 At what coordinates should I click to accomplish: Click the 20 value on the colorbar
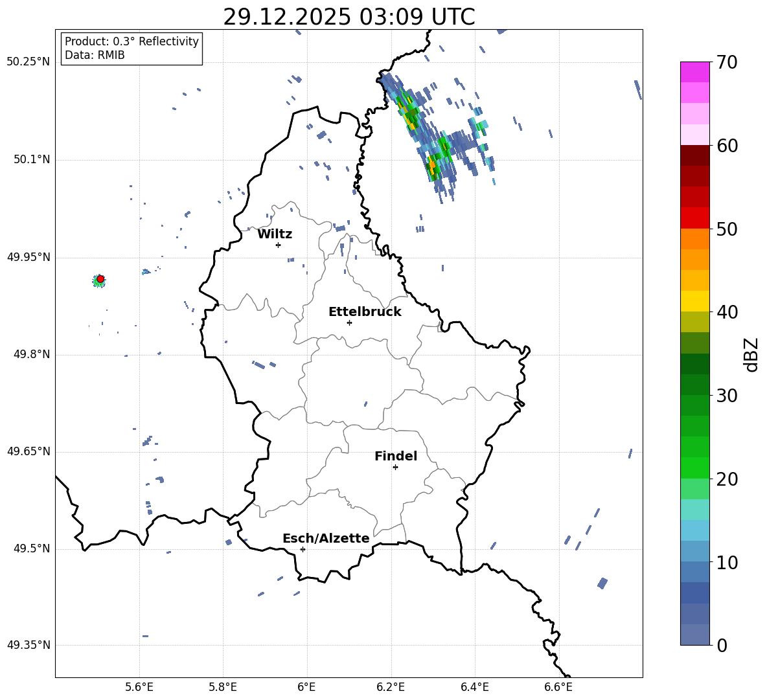(x=727, y=479)
